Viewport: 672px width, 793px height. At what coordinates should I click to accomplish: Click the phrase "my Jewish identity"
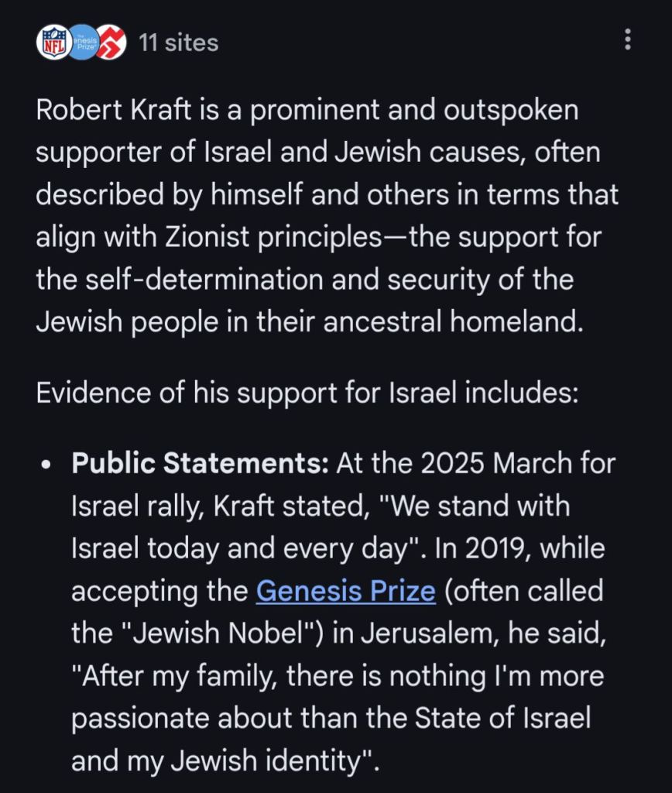pos(248,761)
